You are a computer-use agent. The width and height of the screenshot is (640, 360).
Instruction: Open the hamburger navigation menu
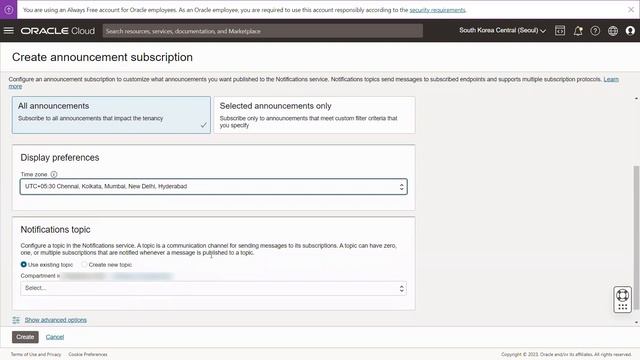(x=9, y=31)
